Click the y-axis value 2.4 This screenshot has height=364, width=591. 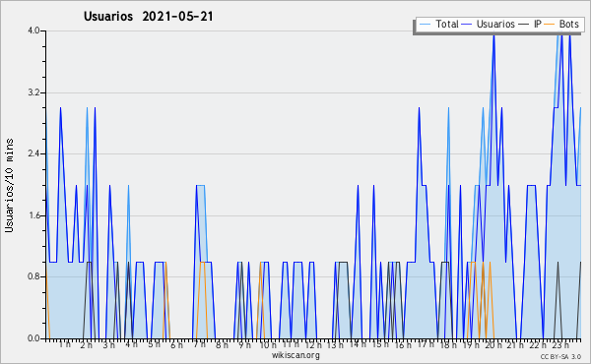pos(33,153)
